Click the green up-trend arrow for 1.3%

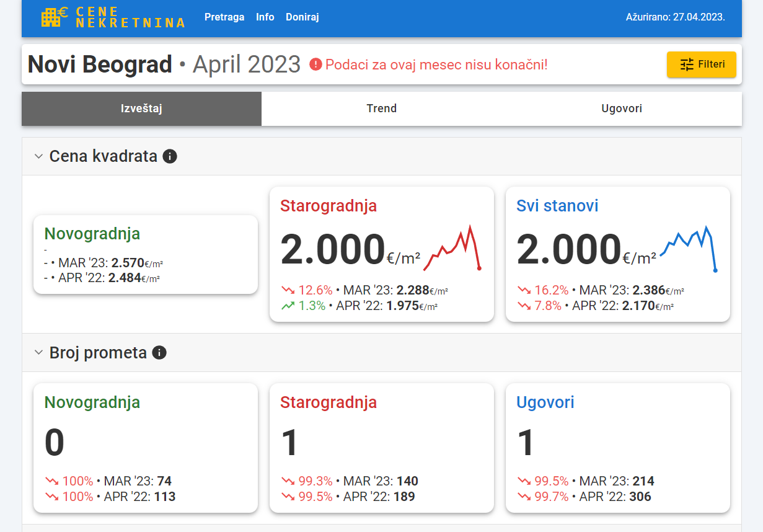click(288, 305)
